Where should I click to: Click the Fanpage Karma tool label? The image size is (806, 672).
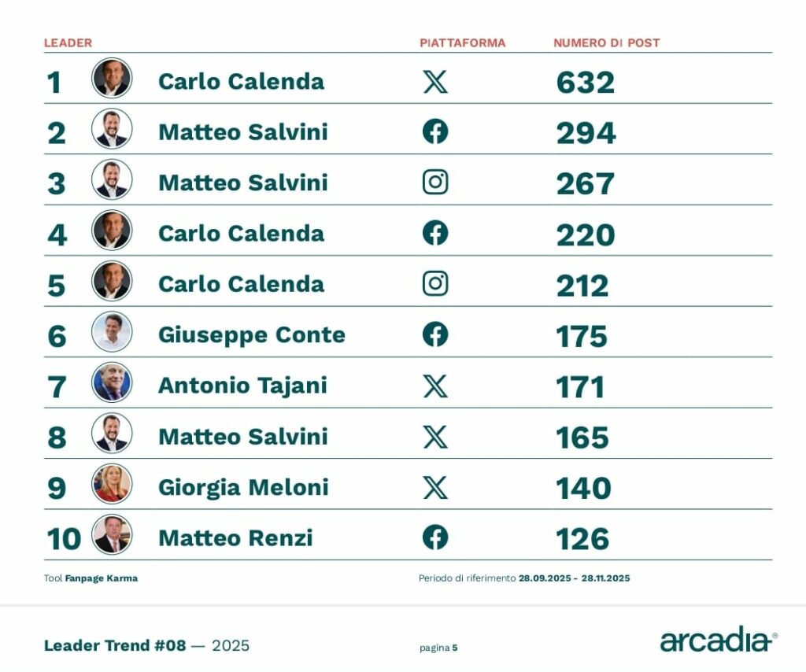[101, 578]
